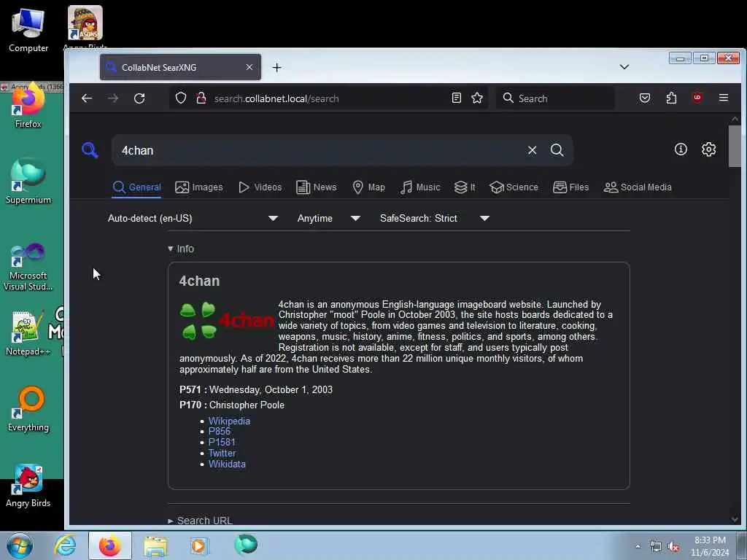This screenshot has width=747, height=560.
Task: Open a new browser tab
Action: [x=276, y=68]
